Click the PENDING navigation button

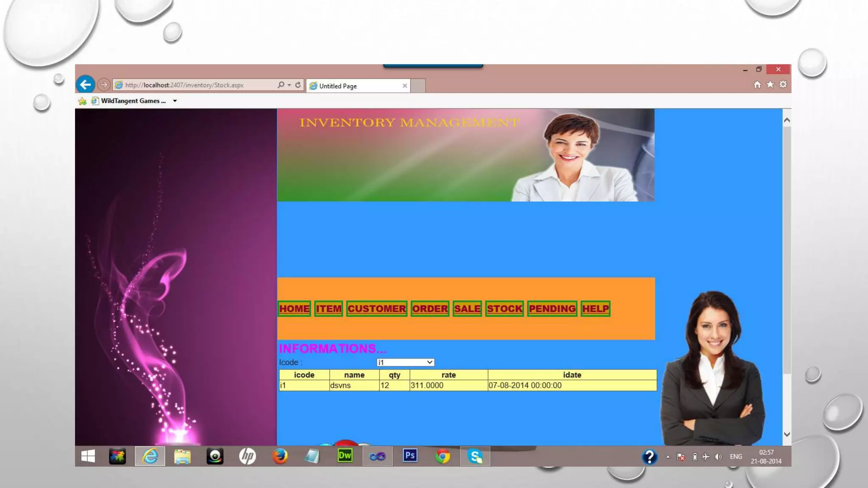coord(552,309)
